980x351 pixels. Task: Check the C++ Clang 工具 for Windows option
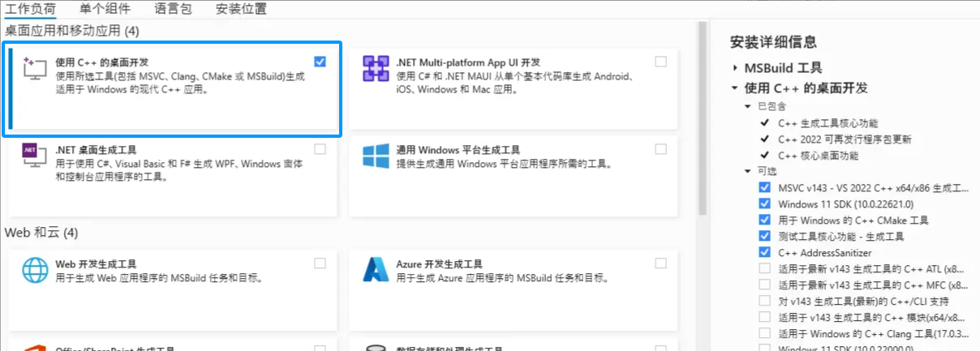click(764, 333)
